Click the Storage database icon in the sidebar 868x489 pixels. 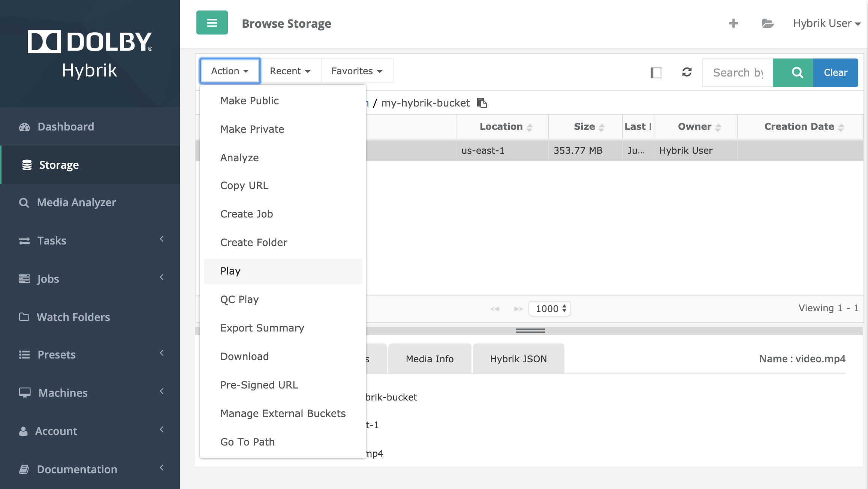coord(27,165)
